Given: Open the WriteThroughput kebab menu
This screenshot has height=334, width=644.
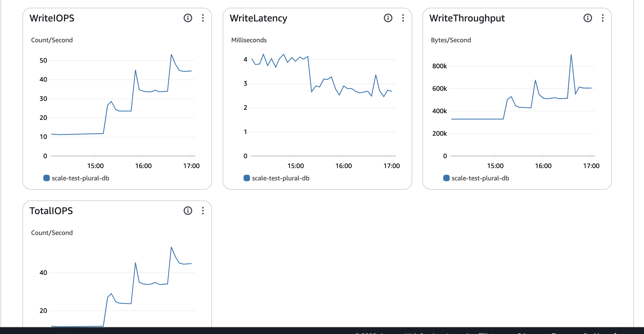Looking at the screenshot, I should [x=603, y=18].
